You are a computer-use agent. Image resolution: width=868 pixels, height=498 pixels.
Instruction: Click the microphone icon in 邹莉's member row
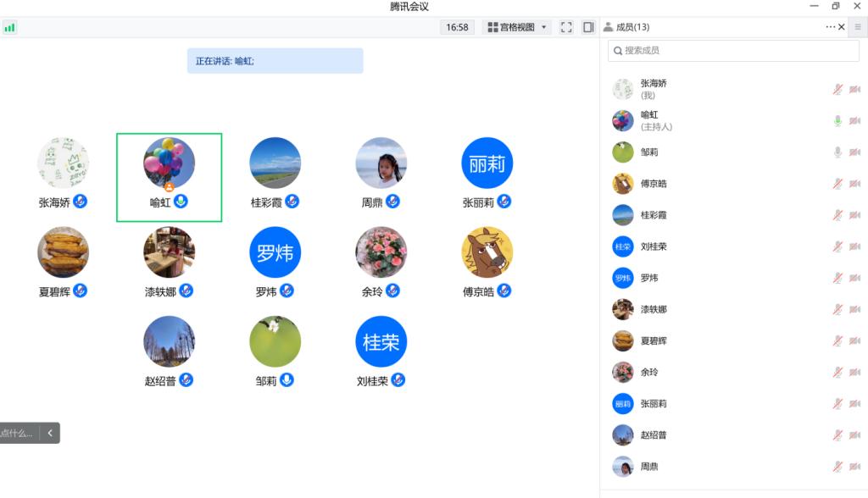tap(837, 152)
